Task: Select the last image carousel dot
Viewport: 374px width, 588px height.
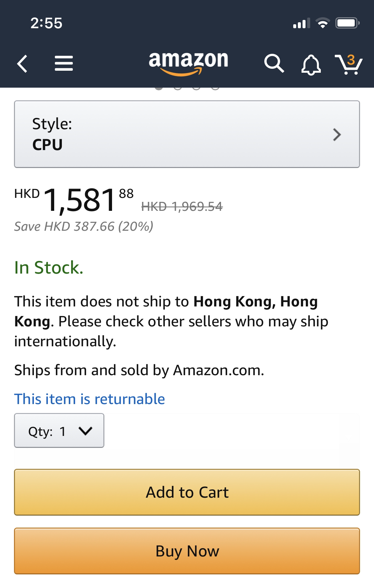Action: (215, 88)
